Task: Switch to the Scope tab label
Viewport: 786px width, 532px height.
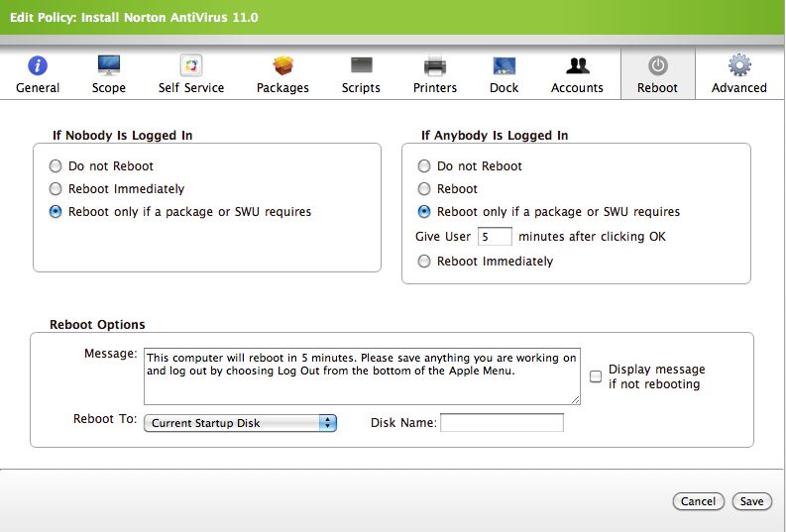Action: 109,88
